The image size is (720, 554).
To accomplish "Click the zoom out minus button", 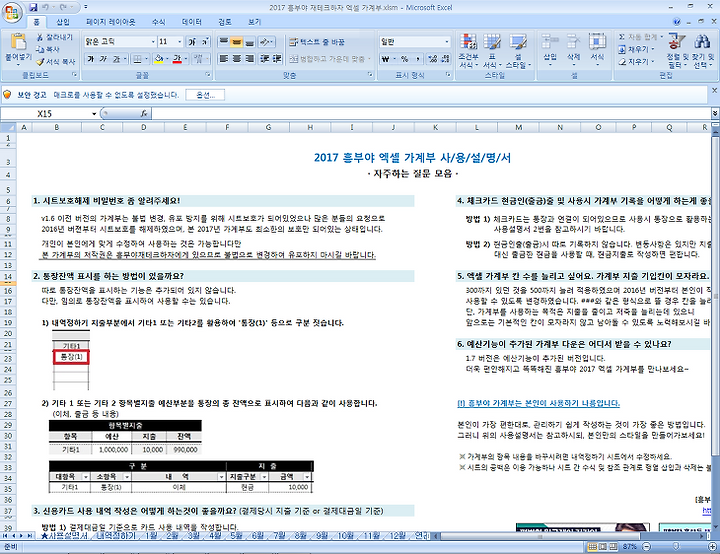I will click(647, 546).
